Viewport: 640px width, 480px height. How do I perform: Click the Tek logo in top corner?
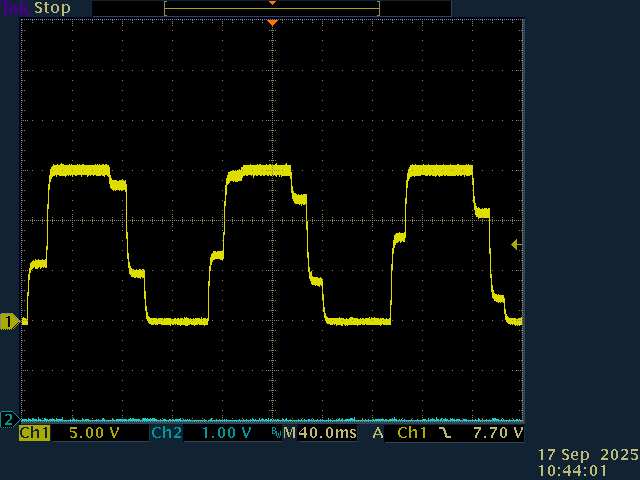click(x=14, y=7)
